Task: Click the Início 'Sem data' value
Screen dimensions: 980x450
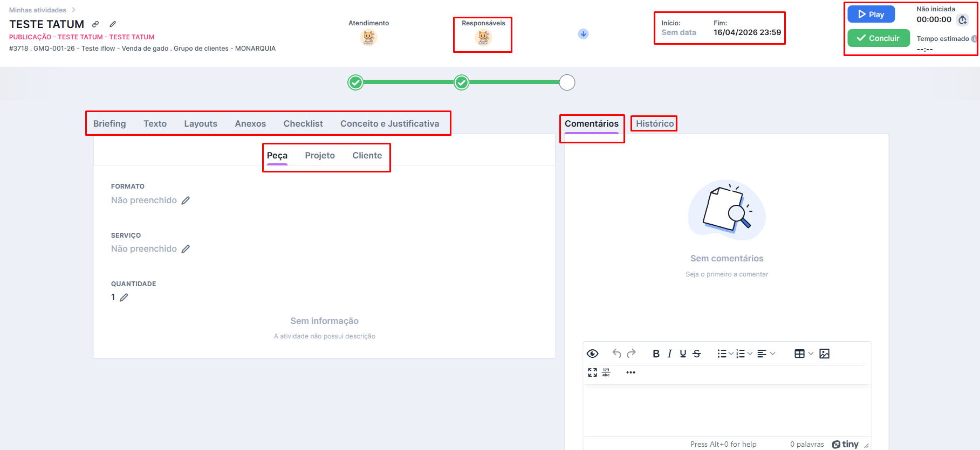Action: click(679, 32)
